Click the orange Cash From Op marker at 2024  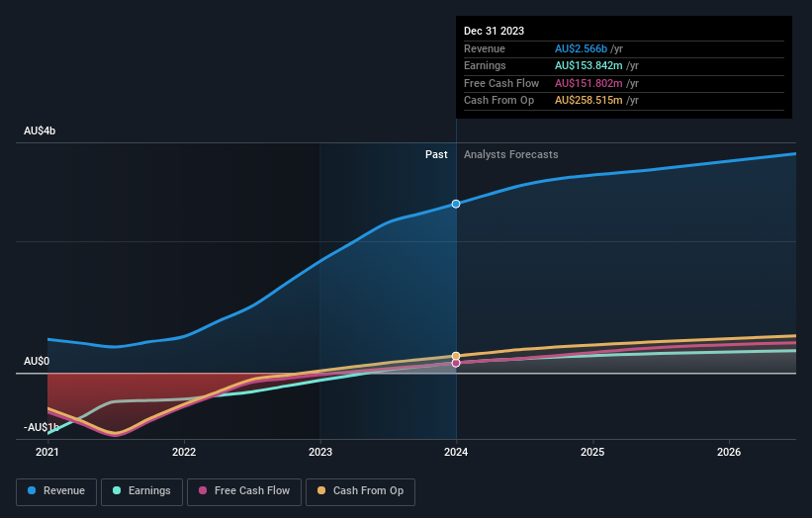click(456, 356)
